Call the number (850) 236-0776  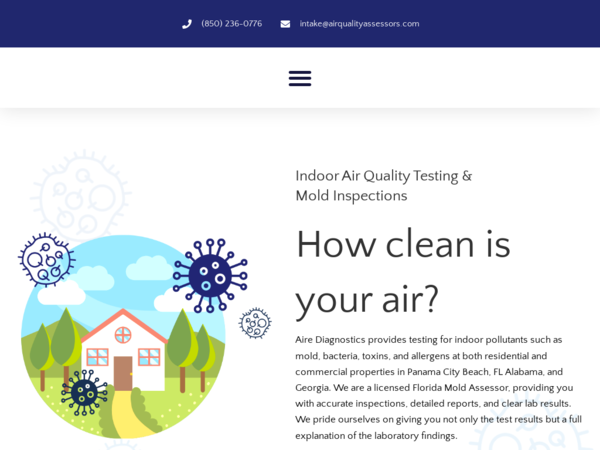pos(232,24)
